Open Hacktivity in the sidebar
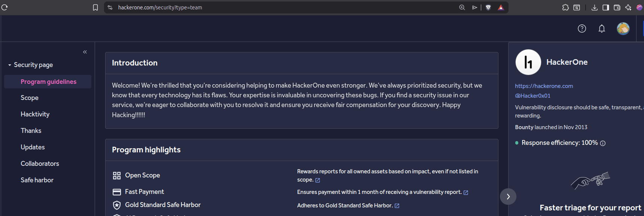Image resolution: width=644 pixels, height=216 pixels. pyautogui.click(x=35, y=114)
